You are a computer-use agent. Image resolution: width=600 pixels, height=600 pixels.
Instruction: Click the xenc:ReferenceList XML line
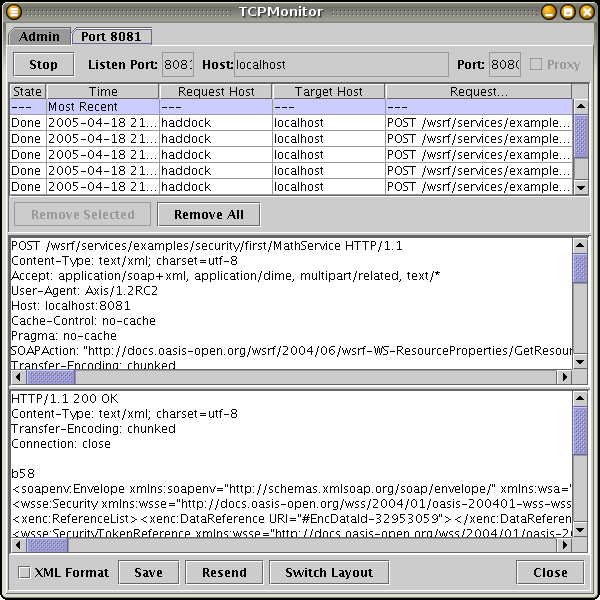pyautogui.click(x=292, y=519)
